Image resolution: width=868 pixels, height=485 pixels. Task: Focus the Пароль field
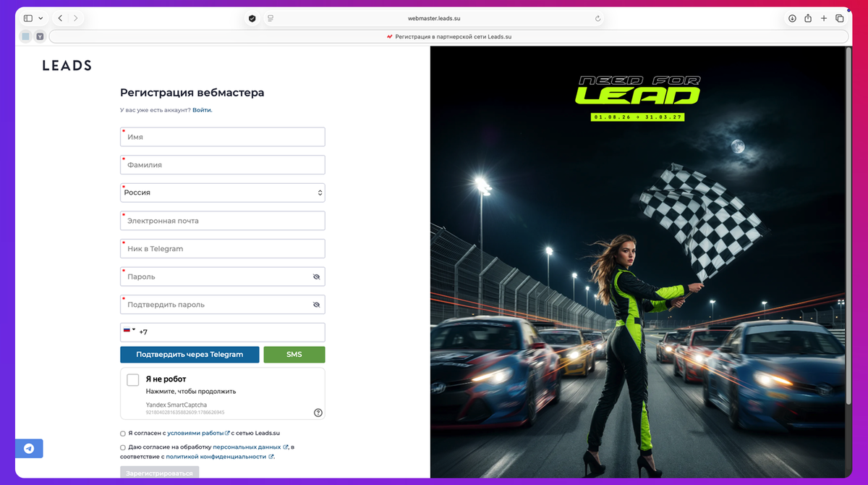pos(223,277)
